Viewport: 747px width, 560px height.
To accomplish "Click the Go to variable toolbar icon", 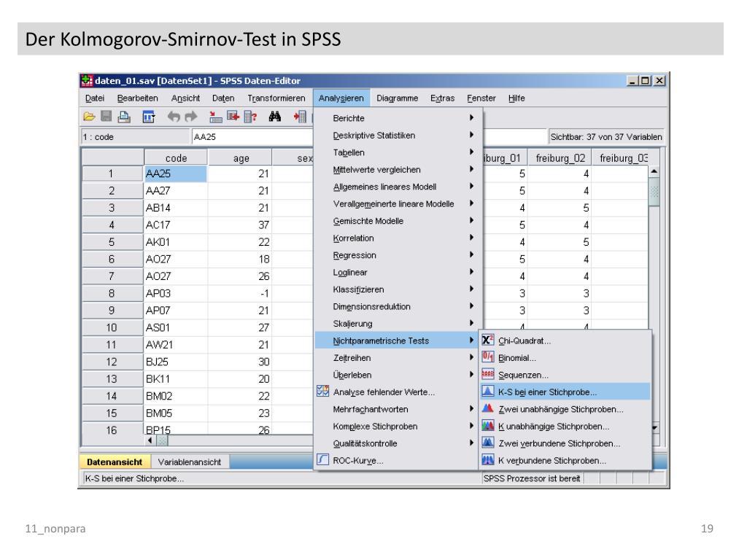I will tap(233, 117).
